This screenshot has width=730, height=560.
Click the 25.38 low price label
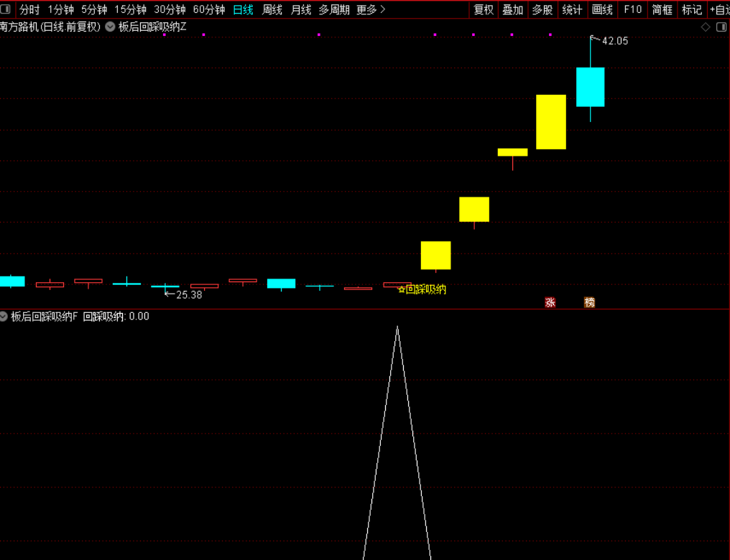(x=189, y=294)
